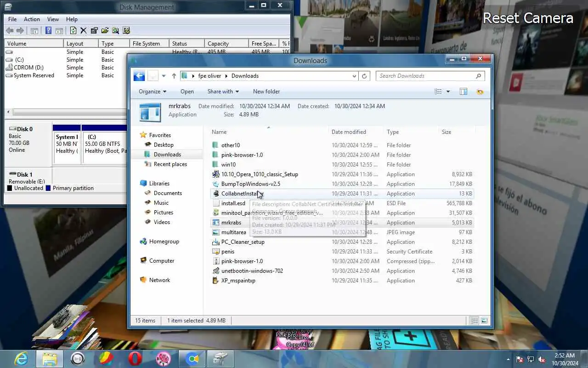The height and width of the screenshot is (368, 588).
Task: Open Internet Explorer from taskbar
Action: [21, 359]
